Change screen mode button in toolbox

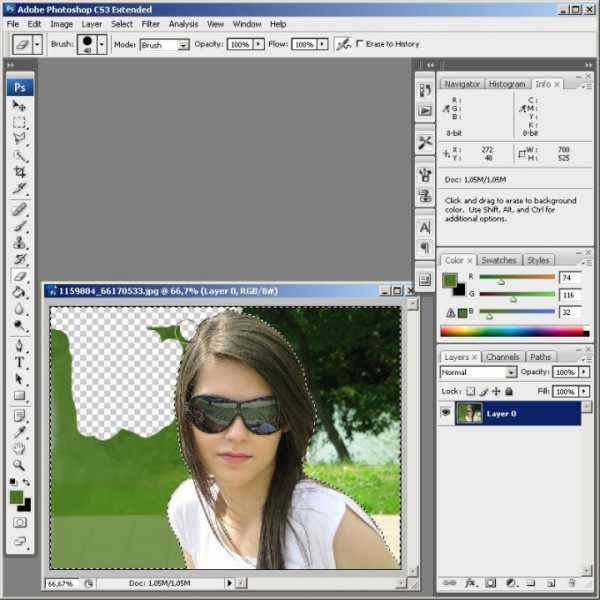(x=19, y=541)
